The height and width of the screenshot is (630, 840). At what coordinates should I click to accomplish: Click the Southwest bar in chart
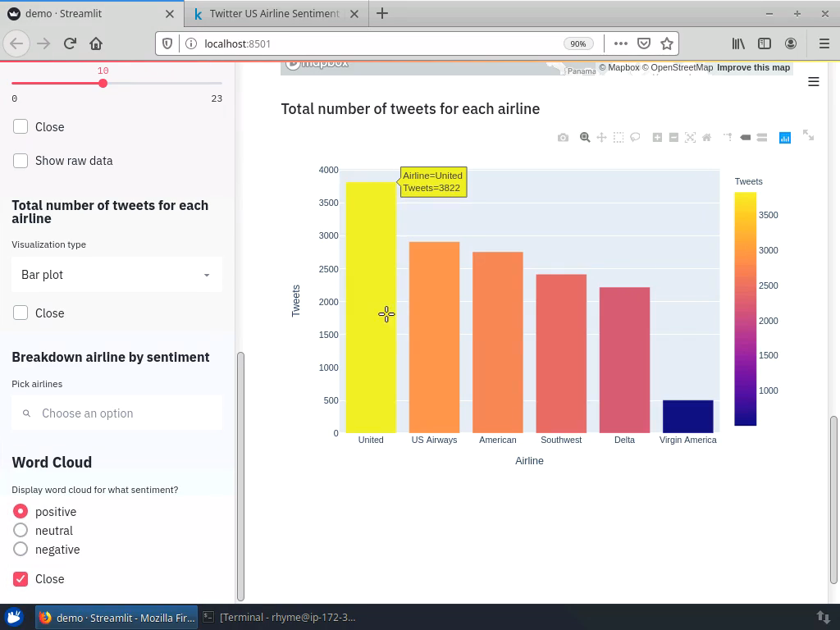tap(561, 354)
